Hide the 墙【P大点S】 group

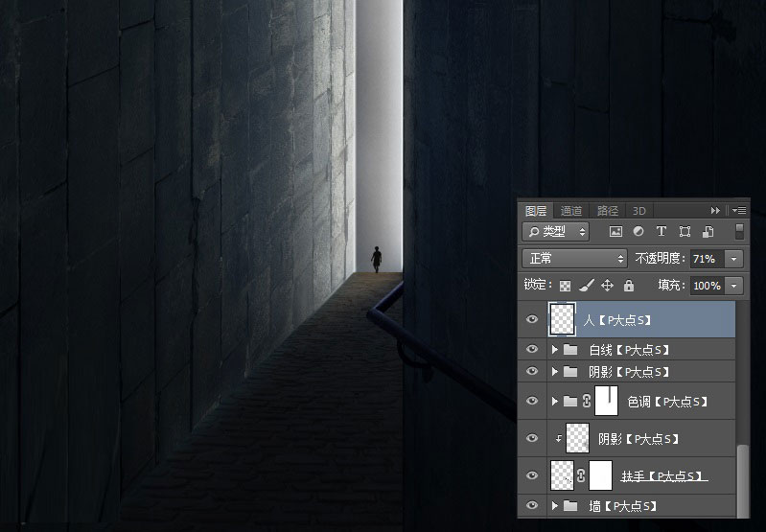[x=532, y=505]
